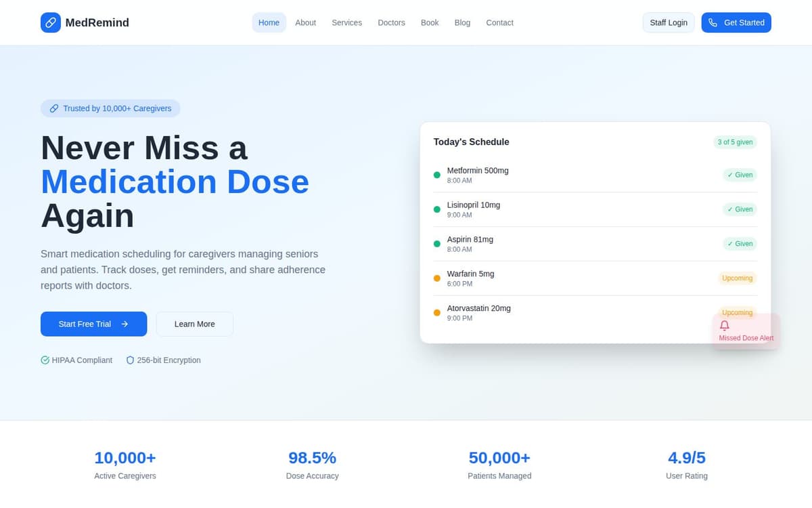Click the Given badge for Lisinopril 10mg
Image resolution: width=812 pixels, height=508 pixels.
pyautogui.click(x=740, y=209)
